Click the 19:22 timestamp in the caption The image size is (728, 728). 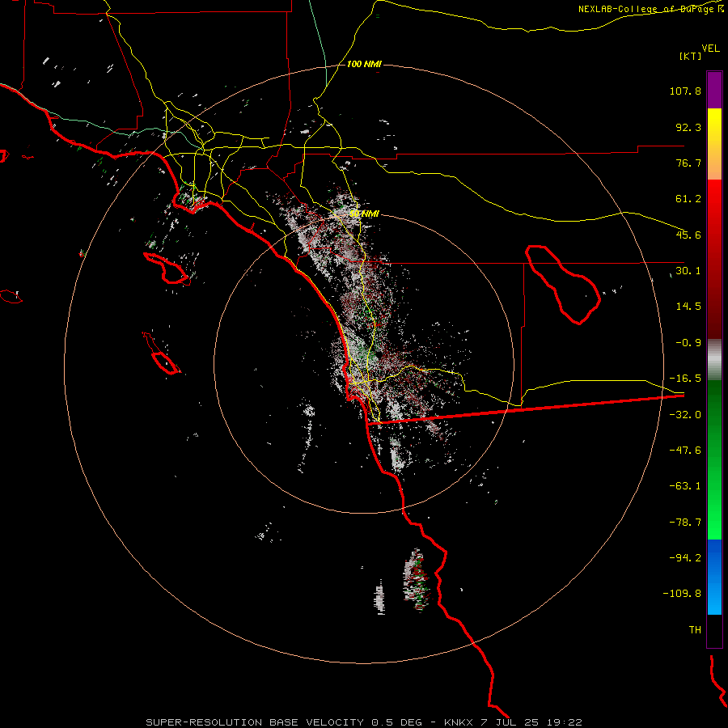pos(565,722)
